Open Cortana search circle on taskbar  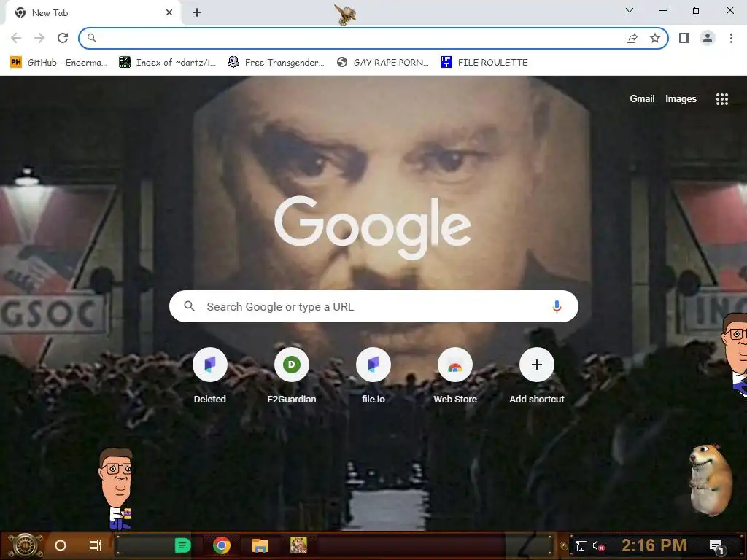pyautogui.click(x=61, y=545)
